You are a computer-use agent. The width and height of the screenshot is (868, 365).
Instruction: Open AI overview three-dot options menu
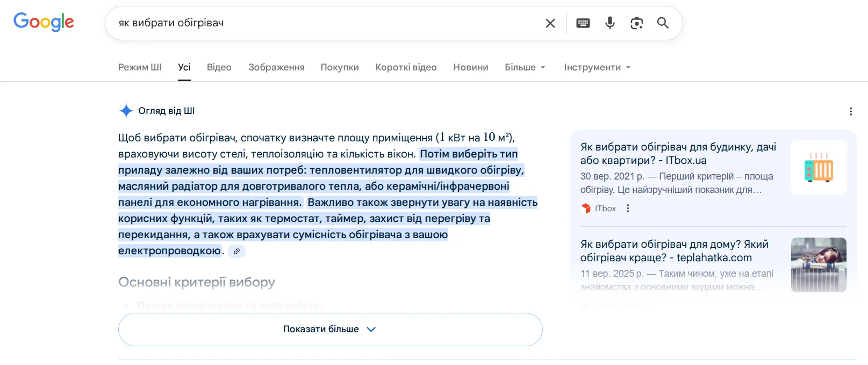point(850,111)
